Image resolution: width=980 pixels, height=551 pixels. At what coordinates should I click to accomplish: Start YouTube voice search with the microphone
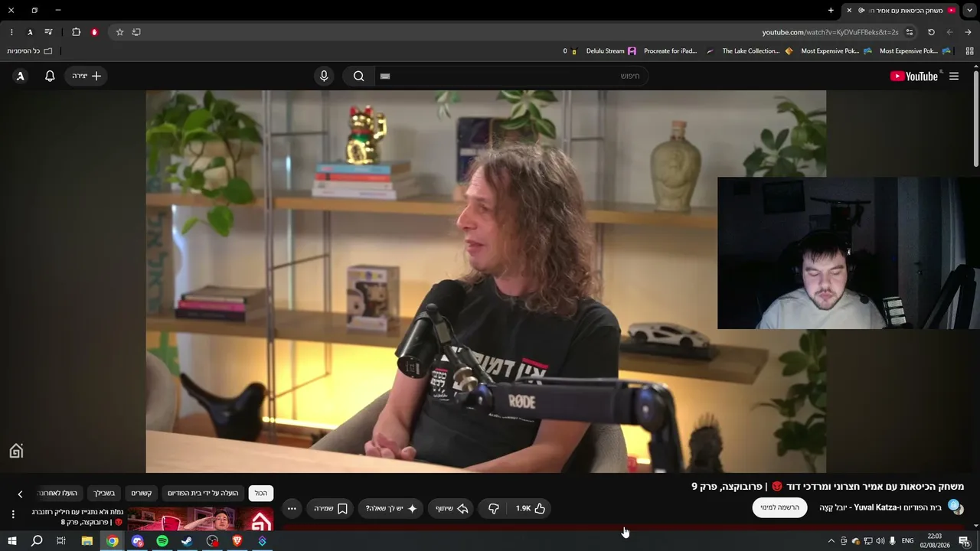coord(324,76)
